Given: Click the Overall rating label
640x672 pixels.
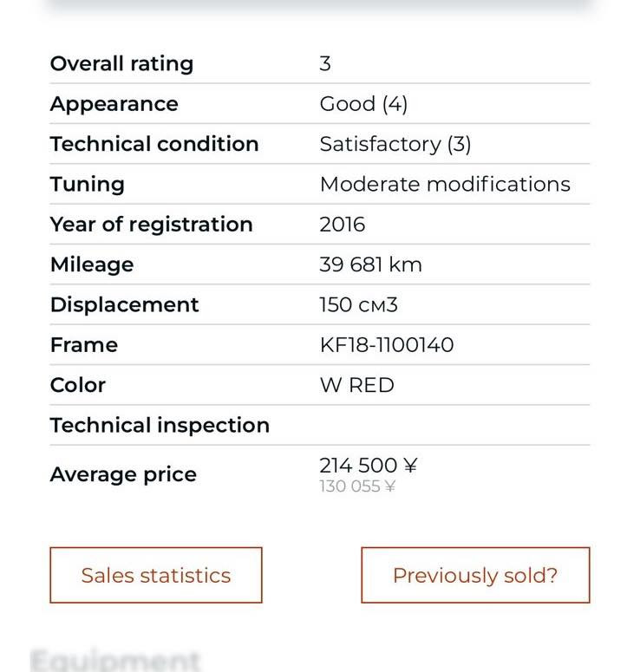Looking at the screenshot, I should pyautogui.click(x=121, y=64).
